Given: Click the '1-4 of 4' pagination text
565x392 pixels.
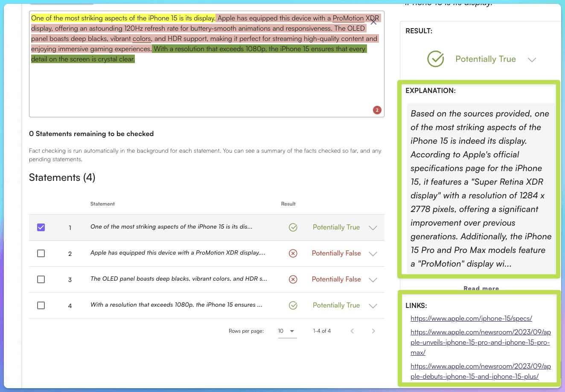Looking at the screenshot, I should (322, 331).
